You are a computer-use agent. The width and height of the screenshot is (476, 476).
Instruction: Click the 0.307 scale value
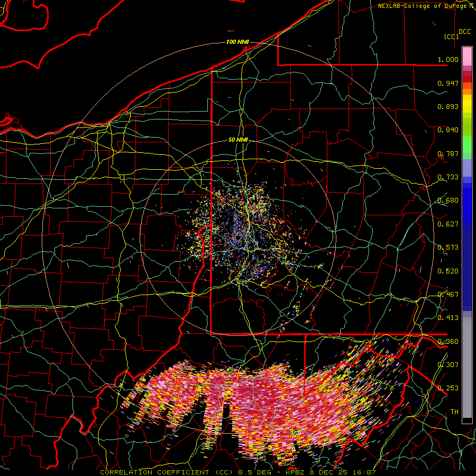pos(448,365)
